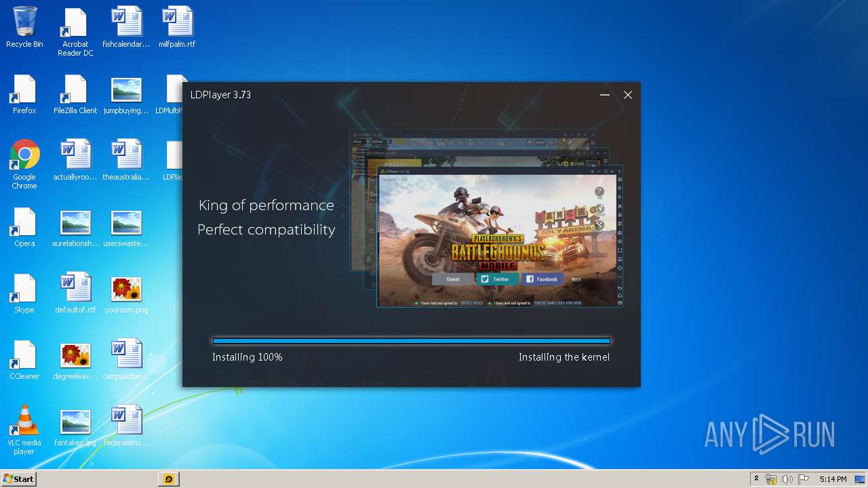Close the LDPlayer 3.73 installer window
The width and height of the screenshot is (868, 488).
pos(628,95)
